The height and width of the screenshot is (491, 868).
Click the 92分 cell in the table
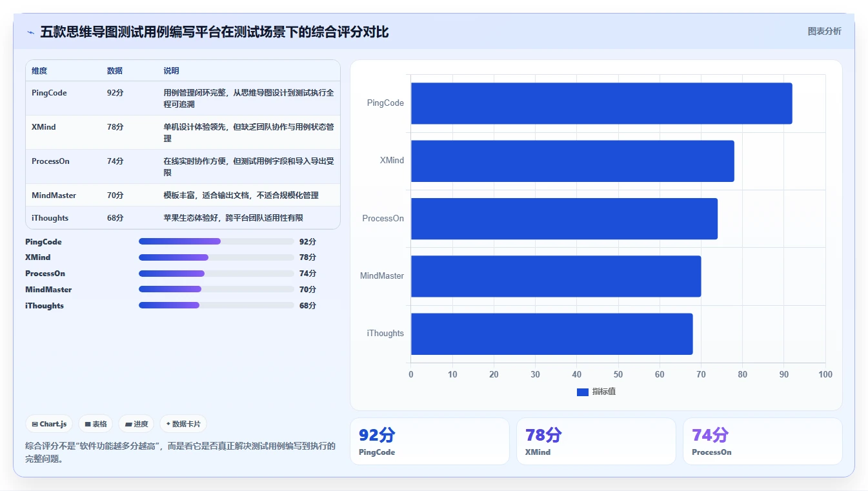coord(115,93)
